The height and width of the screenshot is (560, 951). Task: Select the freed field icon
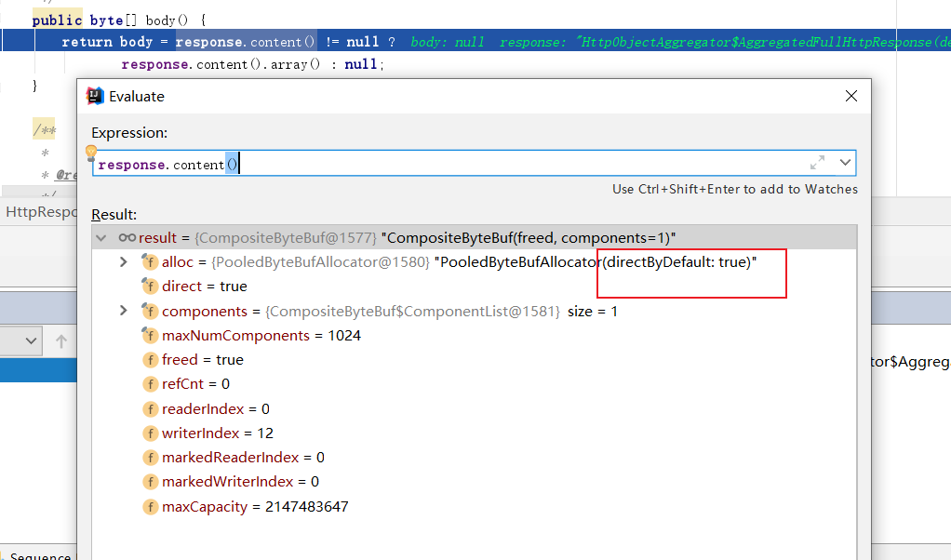150,360
